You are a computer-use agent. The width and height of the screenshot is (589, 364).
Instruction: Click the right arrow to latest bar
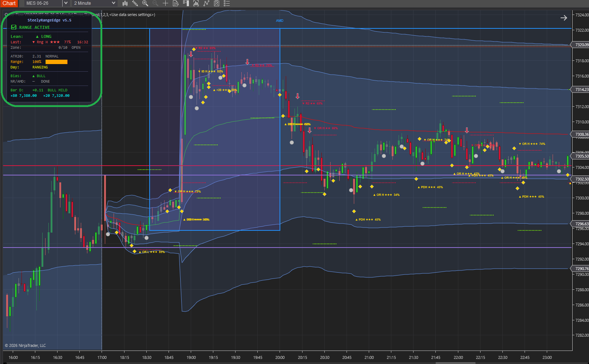tap(564, 18)
